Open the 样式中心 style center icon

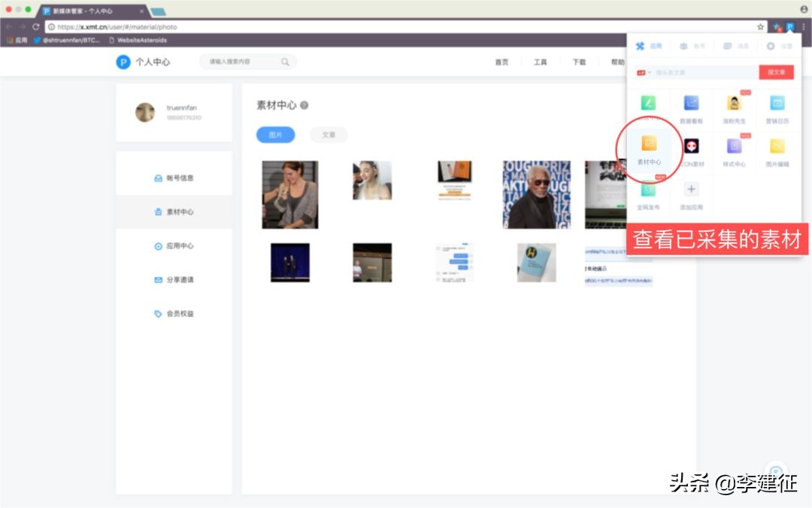tap(735, 147)
